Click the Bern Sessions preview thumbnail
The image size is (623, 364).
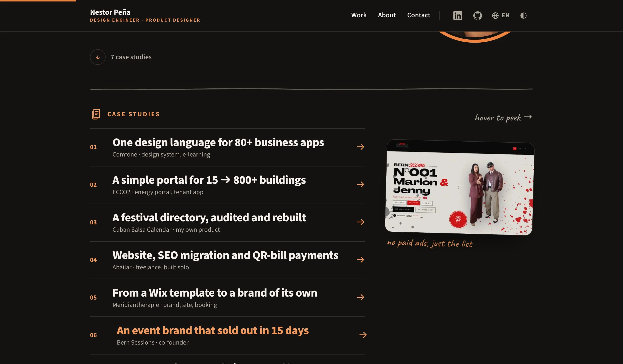(x=460, y=187)
